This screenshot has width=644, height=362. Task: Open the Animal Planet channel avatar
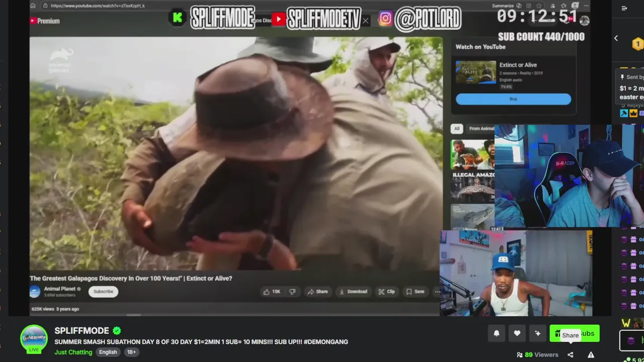[35, 292]
